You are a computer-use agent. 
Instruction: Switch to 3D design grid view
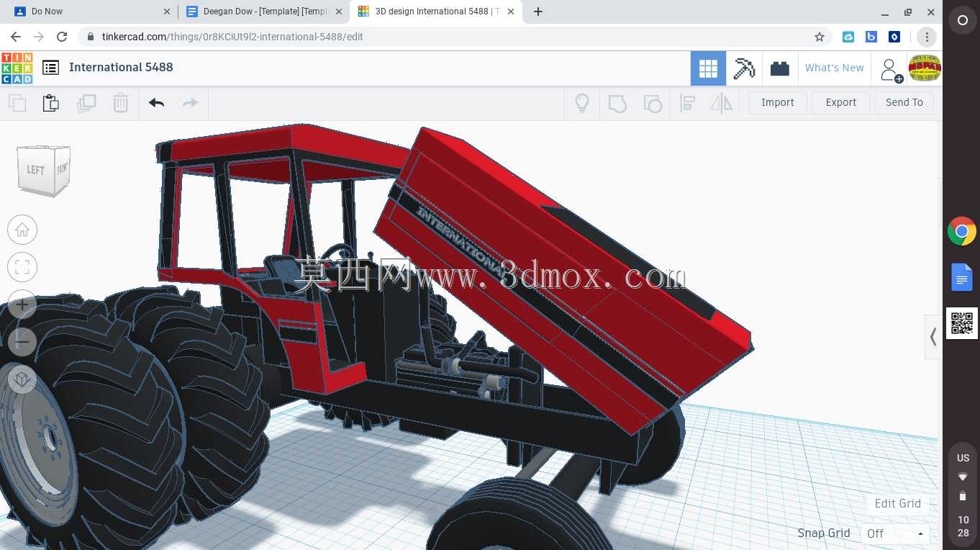pyautogui.click(x=708, y=68)
